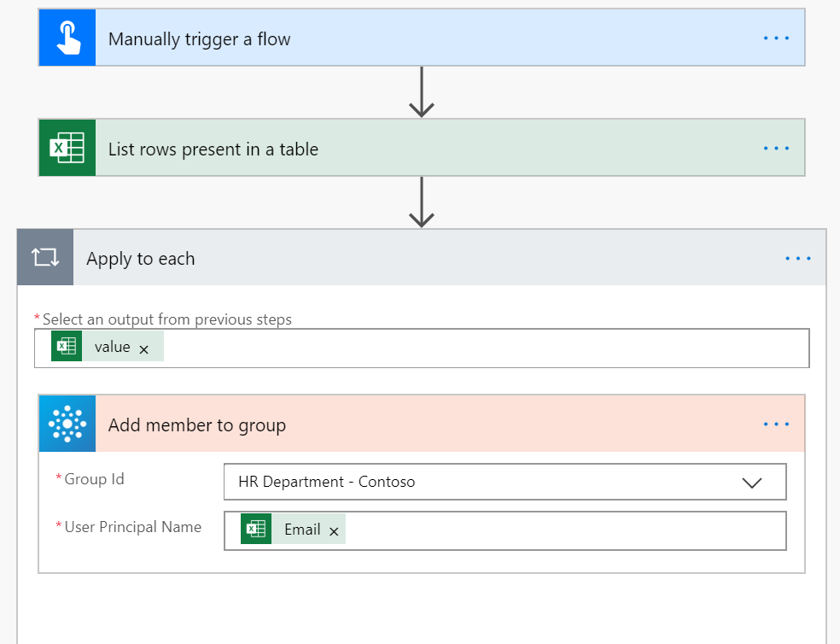Click the Excel icon on List rows step
Image resolution: width=840 pixels, height=644 pixels.
pyautogui.click(x=67, y=149)
